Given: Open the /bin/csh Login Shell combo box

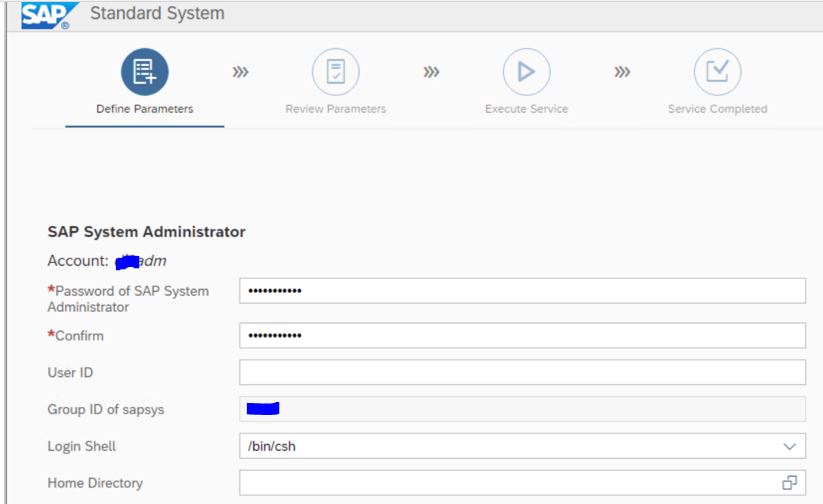Looking at the screenshot, I should 523,446.
